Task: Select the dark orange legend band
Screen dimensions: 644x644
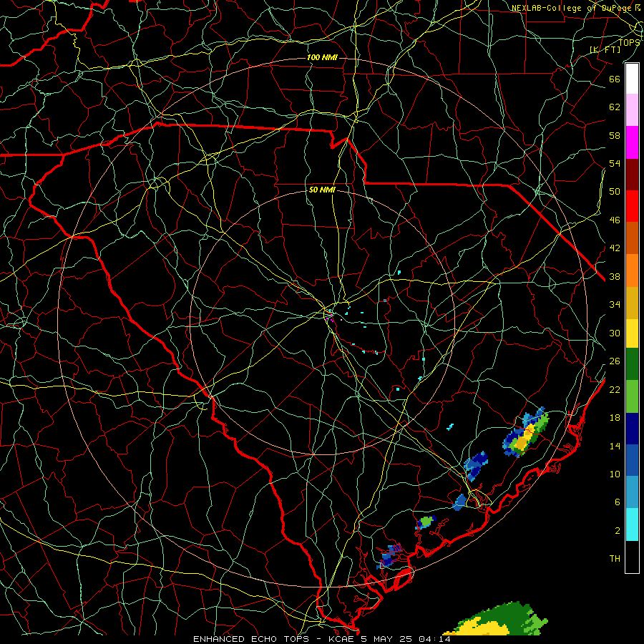Action: coord(632,238)
